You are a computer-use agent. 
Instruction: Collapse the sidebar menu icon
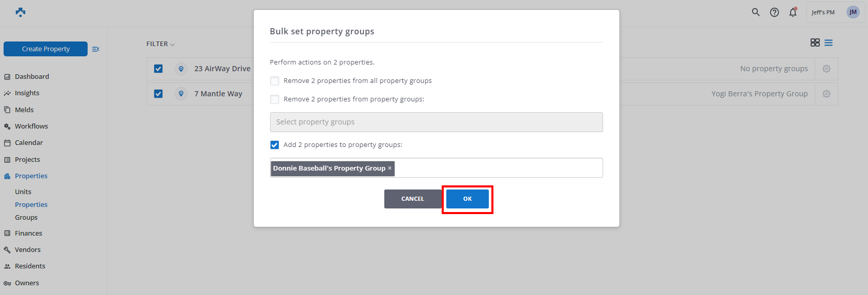coord(96,49)
